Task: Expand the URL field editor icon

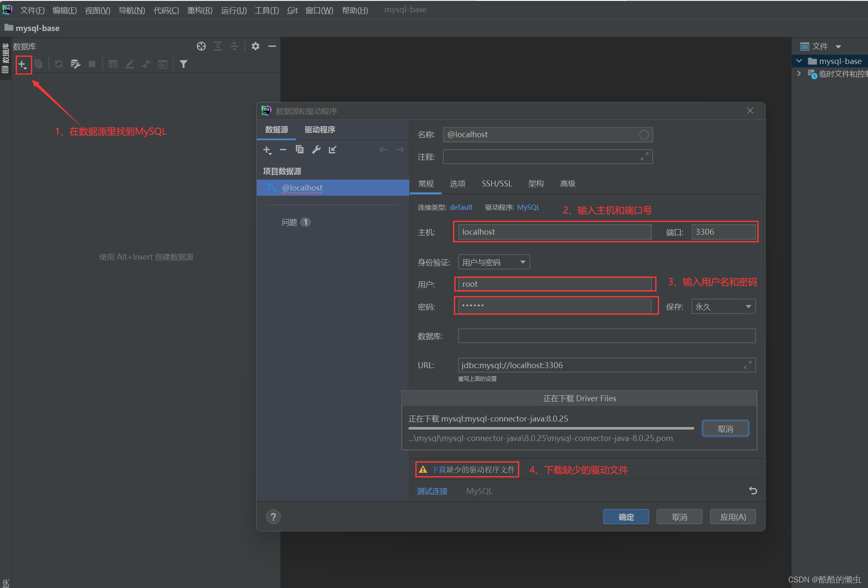Action: point(748,365)
